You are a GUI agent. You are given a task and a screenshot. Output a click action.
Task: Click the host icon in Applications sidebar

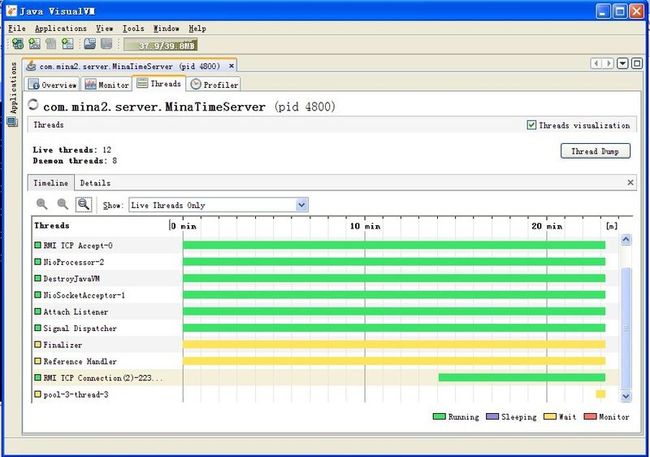click(12, 122)
